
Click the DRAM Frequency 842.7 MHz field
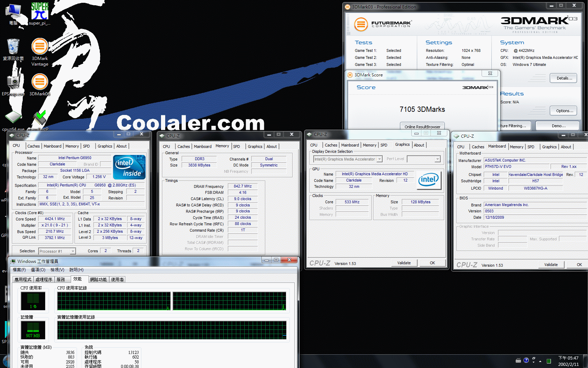pyautogui.click(x=243, y=186)
